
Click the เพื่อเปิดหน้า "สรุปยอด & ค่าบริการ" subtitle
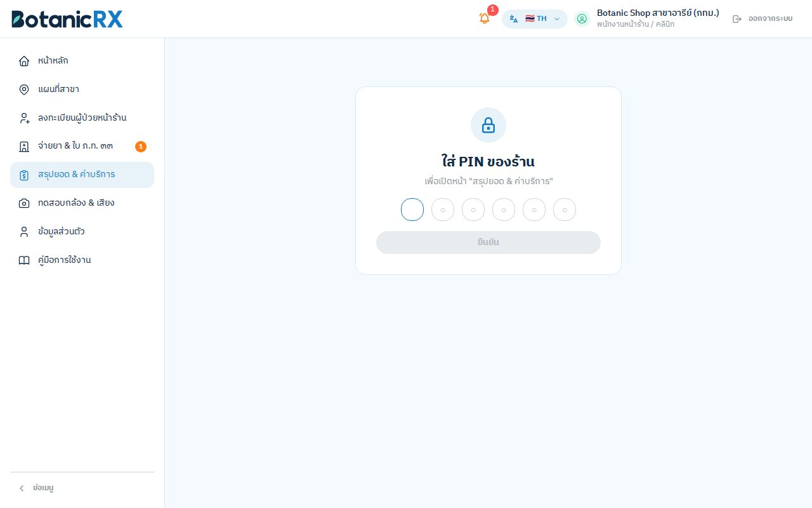(488, 182)
